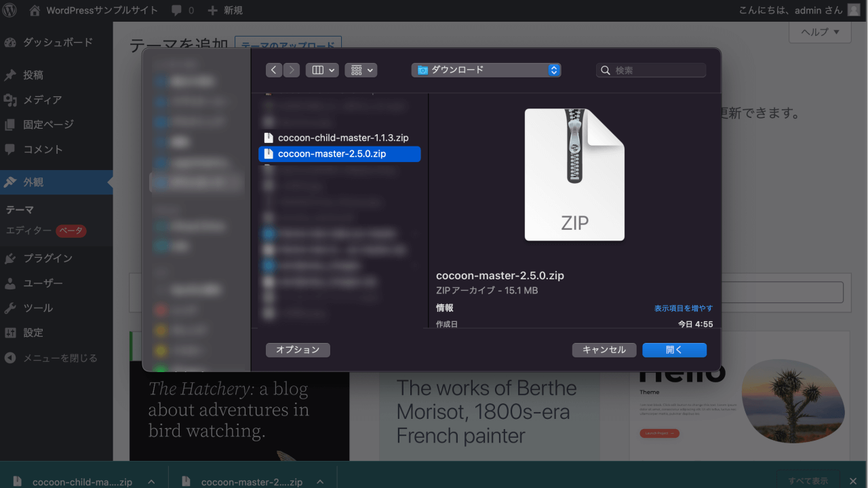The image size is (868, 488).
Task: Click 表示項目を増やす show more link
Action: (x=684, y=308)
